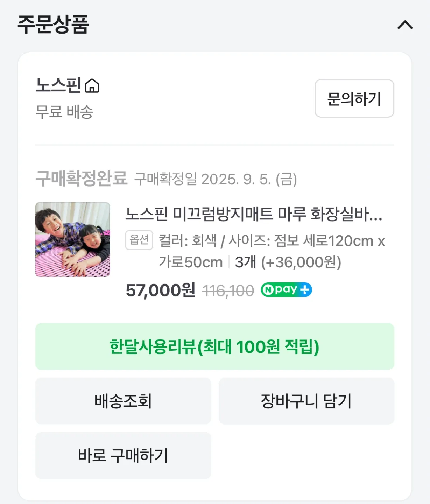Click the Npay plus badge icon
This screenshot has height=504, width=430.
tap(286, 290)
